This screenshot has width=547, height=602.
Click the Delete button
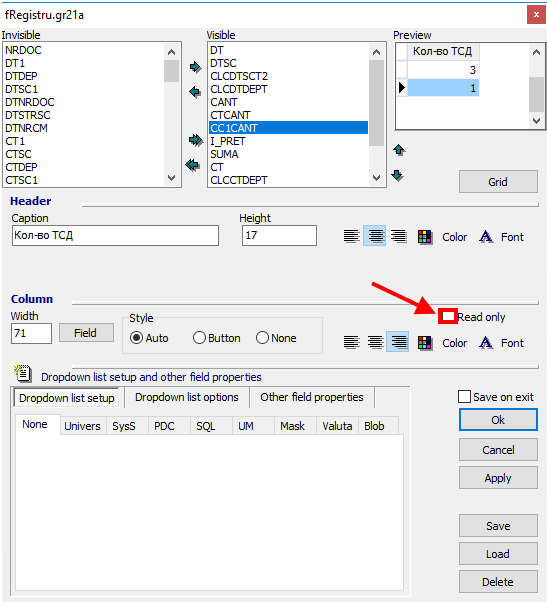coord(498,582)
